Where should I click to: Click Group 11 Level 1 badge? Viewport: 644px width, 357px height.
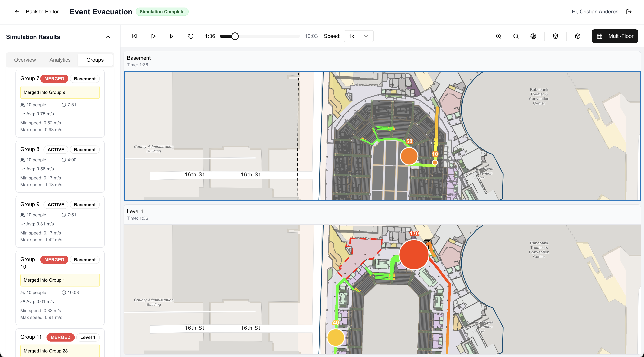88,337
